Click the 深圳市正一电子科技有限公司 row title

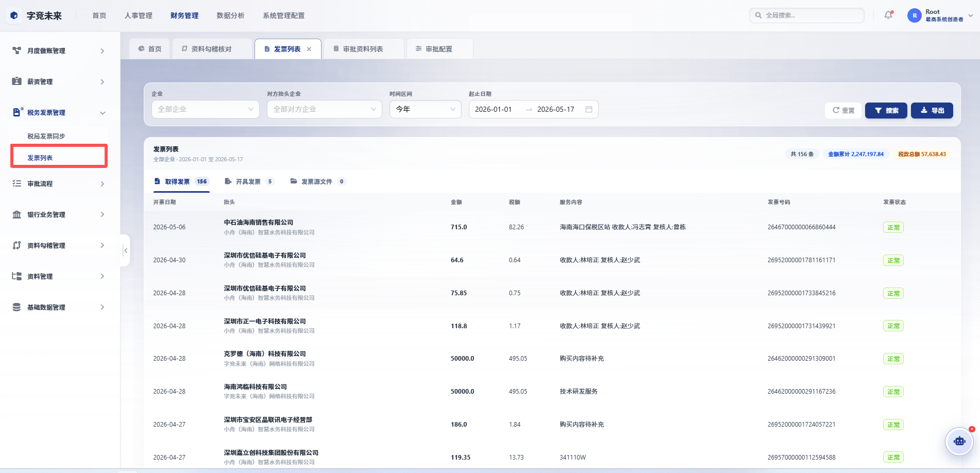pos(265,322)
